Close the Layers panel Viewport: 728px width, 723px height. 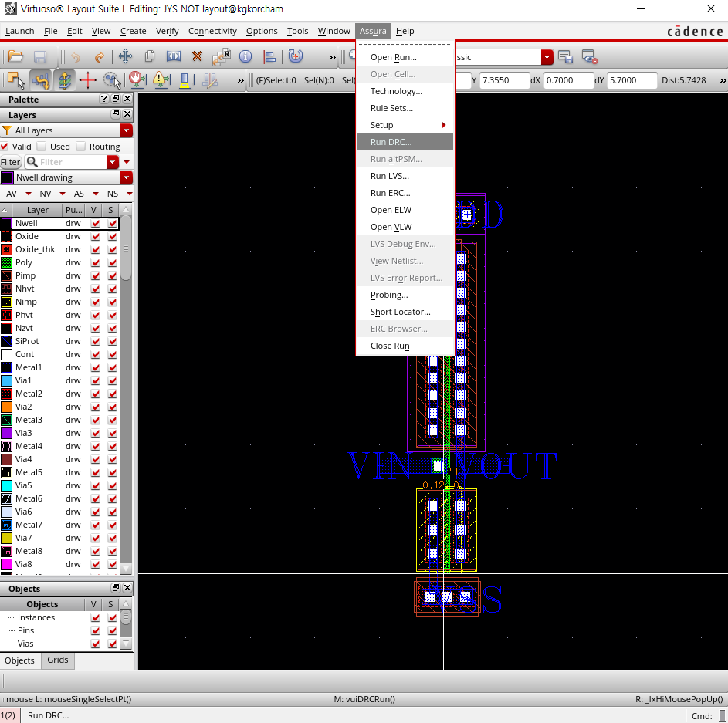click(x=127, y=114)
